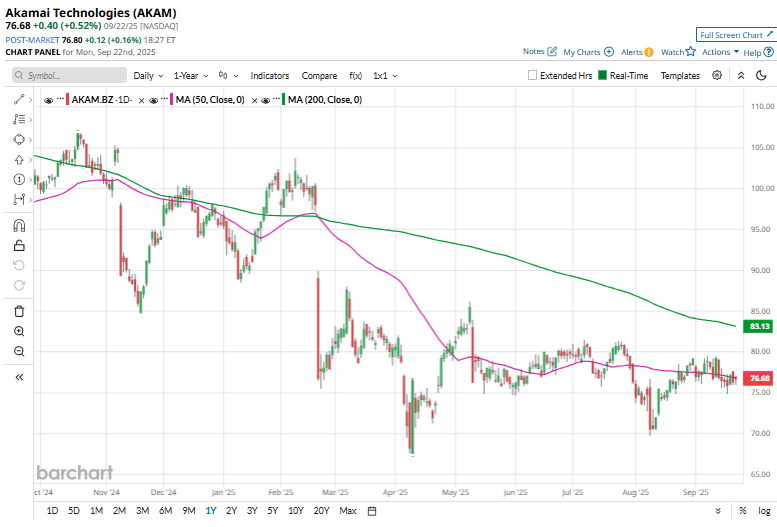The image size is (777, 527).
Task: Click the redo arrow icon
Action: click(19, 285)
